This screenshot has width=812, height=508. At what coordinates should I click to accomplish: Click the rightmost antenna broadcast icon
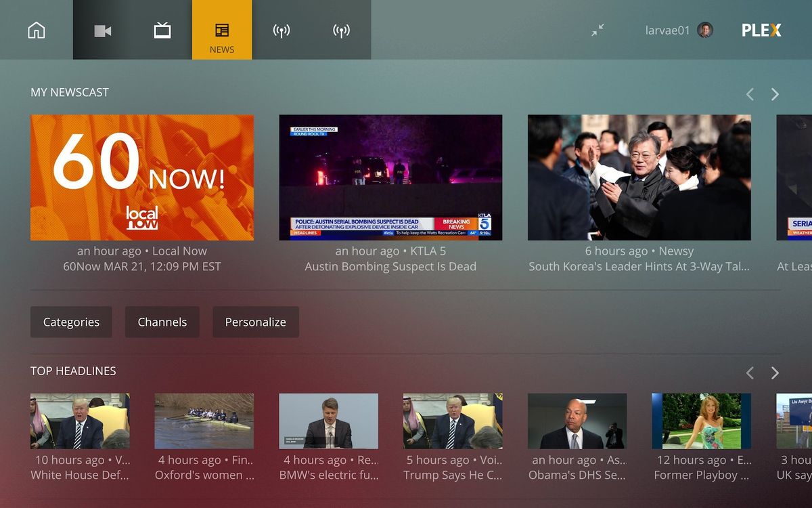(342, 30)
